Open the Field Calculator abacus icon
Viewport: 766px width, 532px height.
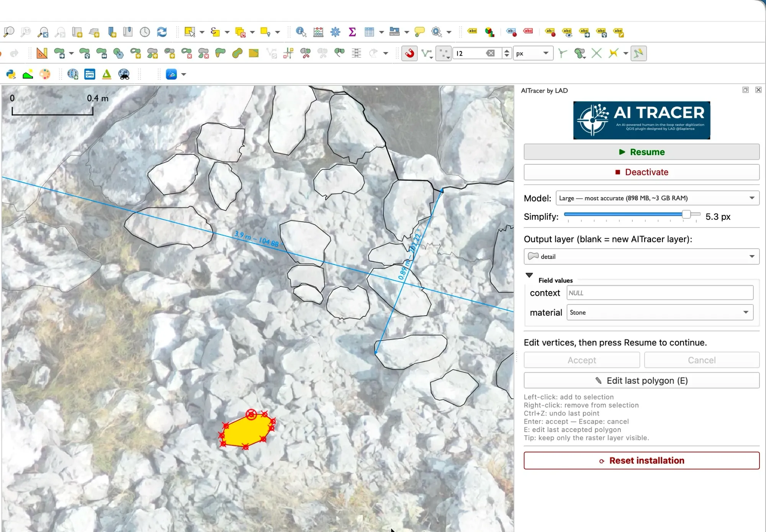318,32
